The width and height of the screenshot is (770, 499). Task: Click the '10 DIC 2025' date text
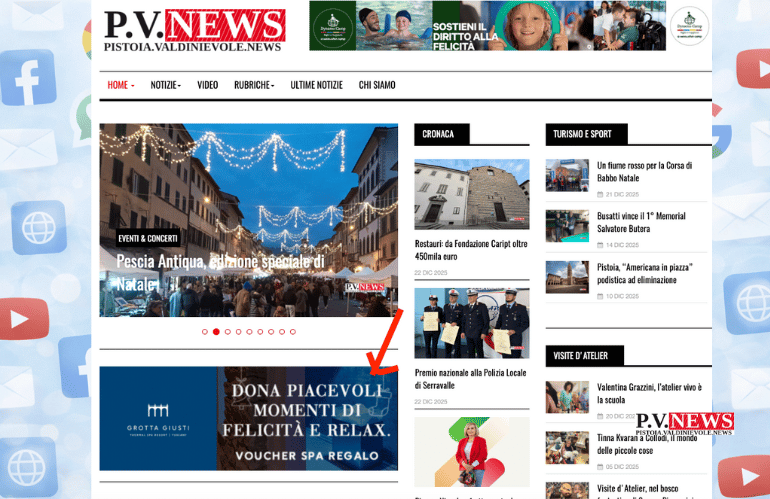tap(622, 296)
